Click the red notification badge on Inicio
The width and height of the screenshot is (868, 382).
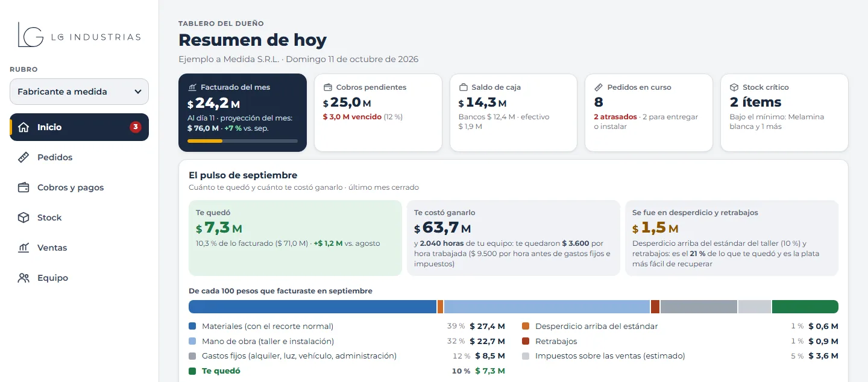point(136,127)
